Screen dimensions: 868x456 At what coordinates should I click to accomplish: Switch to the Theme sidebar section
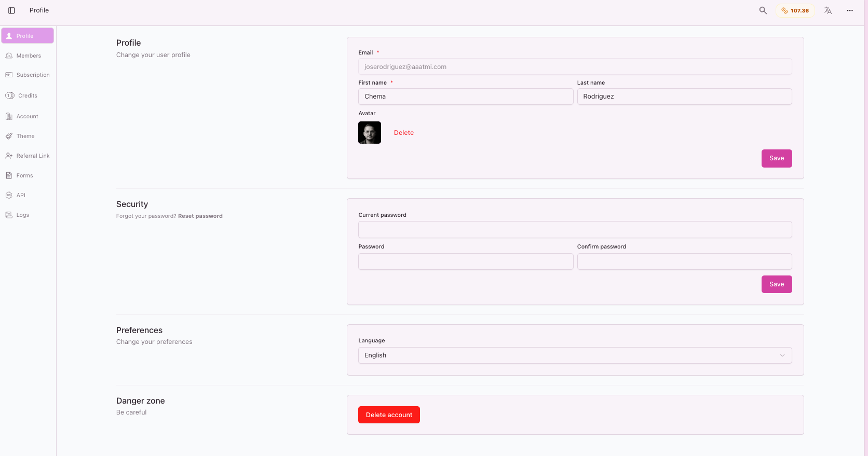coord(28,136)
